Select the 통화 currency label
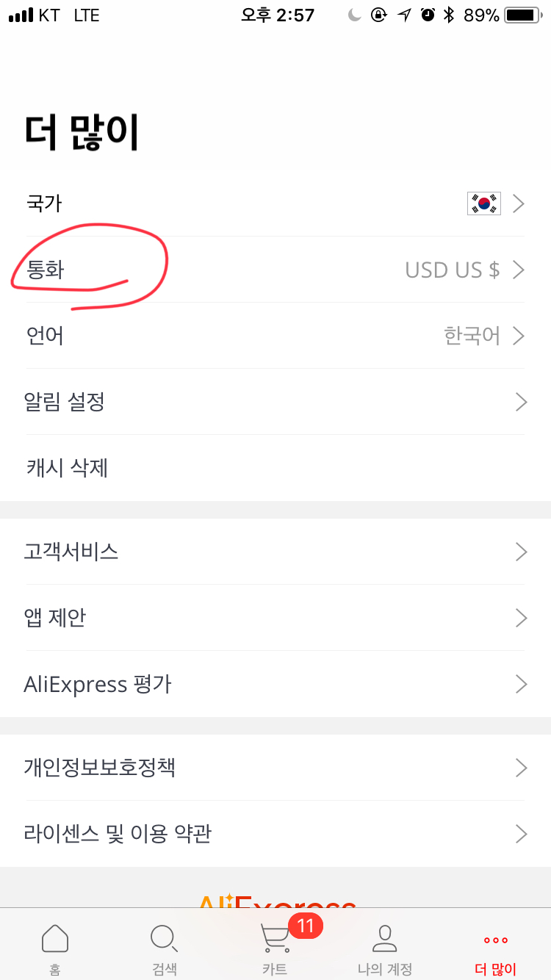The width and height of the screenshot is (551, 980). click(46, 270)
